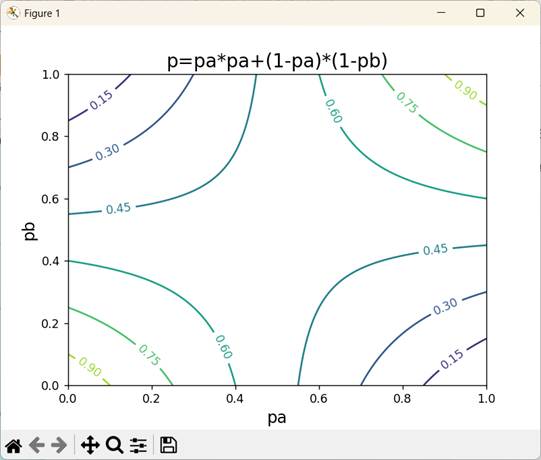Screen dimensions: 541x460
Task: Close the Figure 1 window
Action: [520, 13]
